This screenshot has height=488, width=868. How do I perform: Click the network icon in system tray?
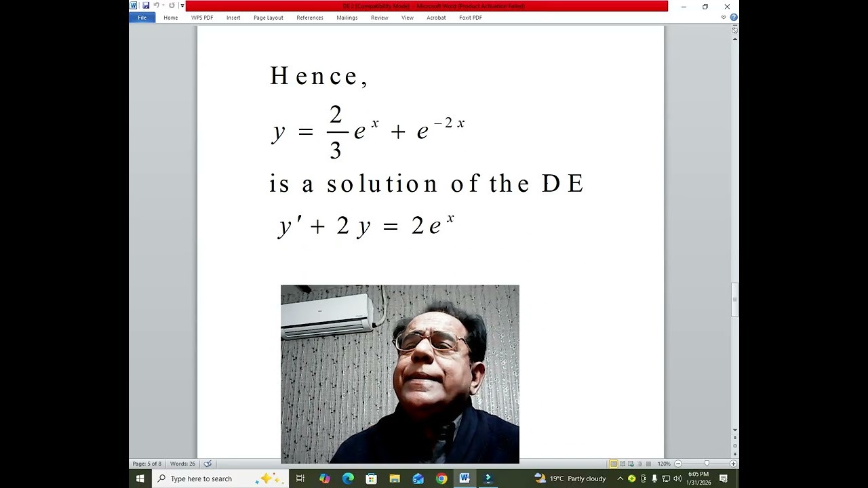coord(666,479)
